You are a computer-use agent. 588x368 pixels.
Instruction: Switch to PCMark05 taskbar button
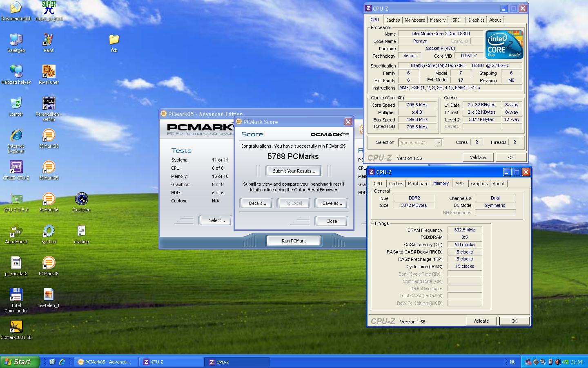coord(106,362)
